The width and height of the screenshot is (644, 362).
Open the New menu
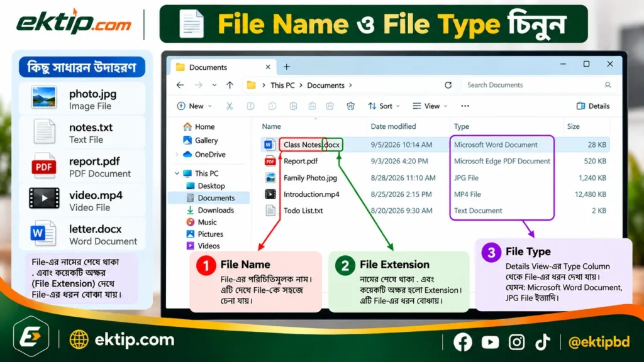pos(194,106)
